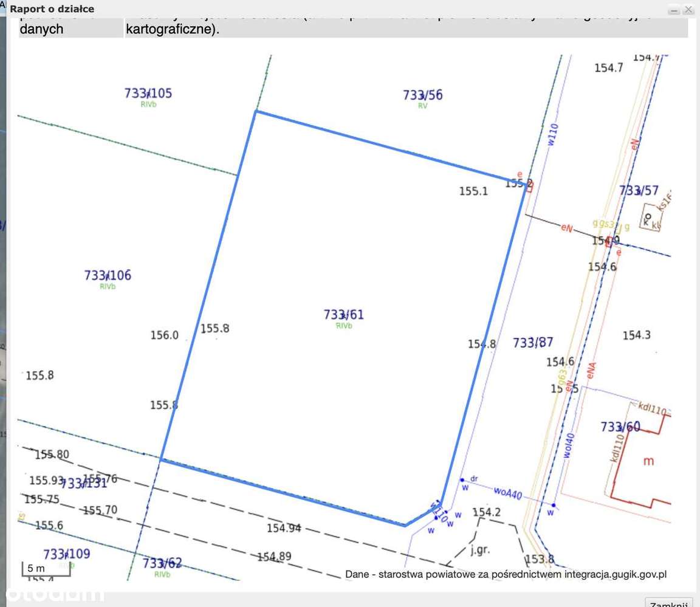Screen dimensions: 700x607
Task: Click elevation value 154.89
Action: [274, 557]
